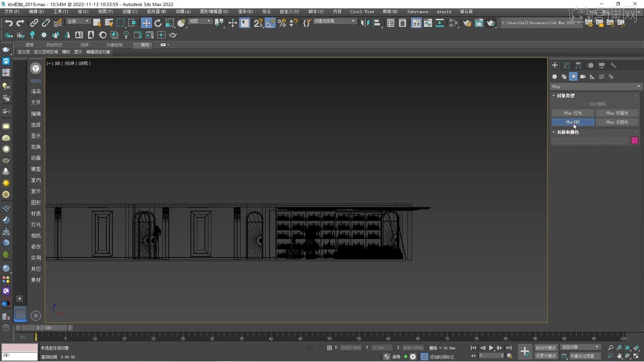The image size is (644, 362).
Task: Click the [+] viewport general menu label
Action: [x=50, y=63]
